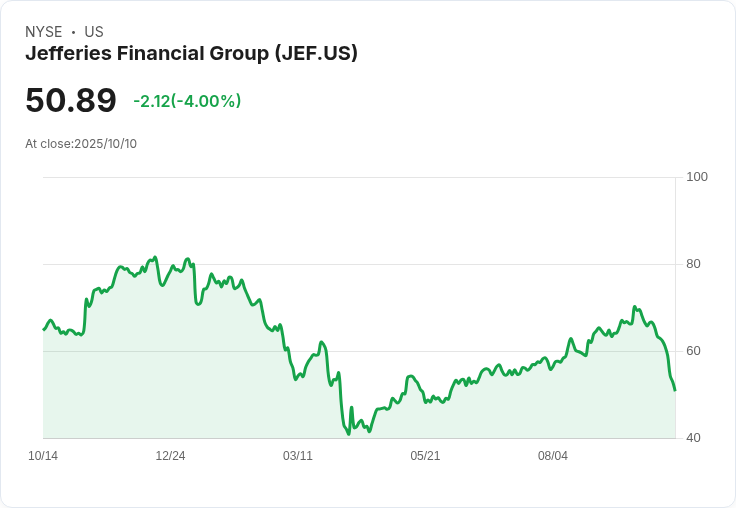This screenshot has width=736, height=508.
Task: Select the 12/24 date on x-axis
Action: coord(170,456)
